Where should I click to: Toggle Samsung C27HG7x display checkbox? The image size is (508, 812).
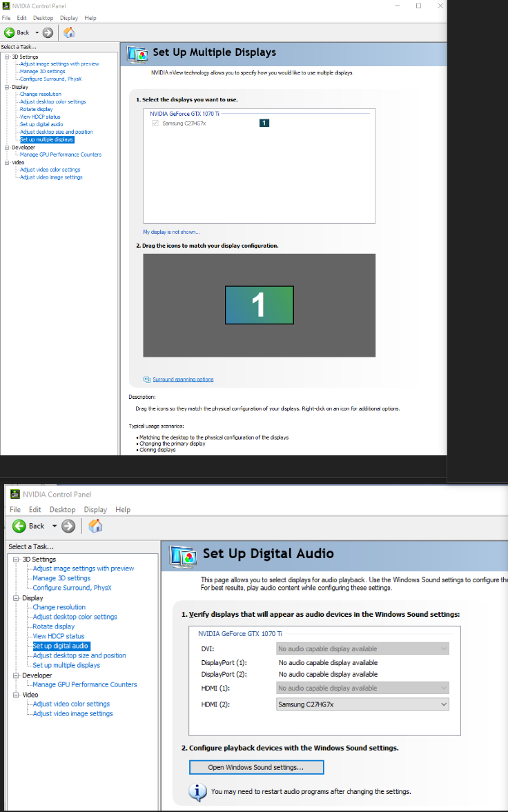tap(155, 123)
